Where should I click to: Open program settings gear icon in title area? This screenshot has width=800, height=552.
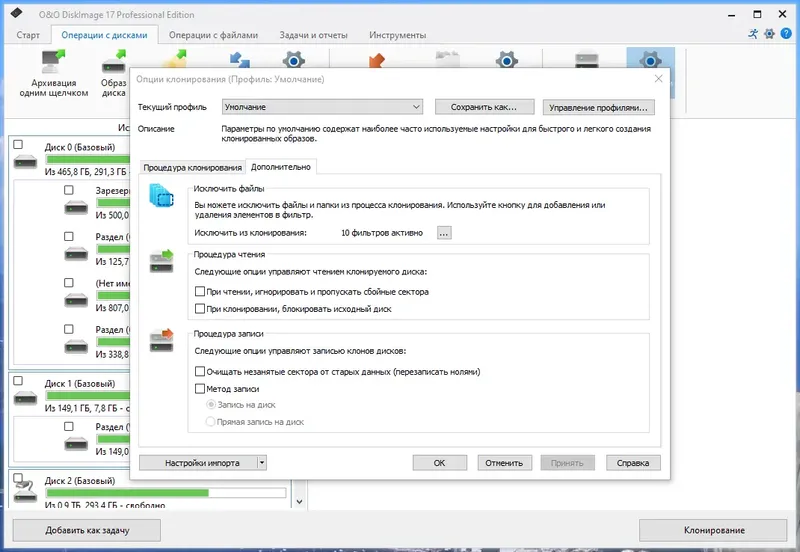(769, 34)
